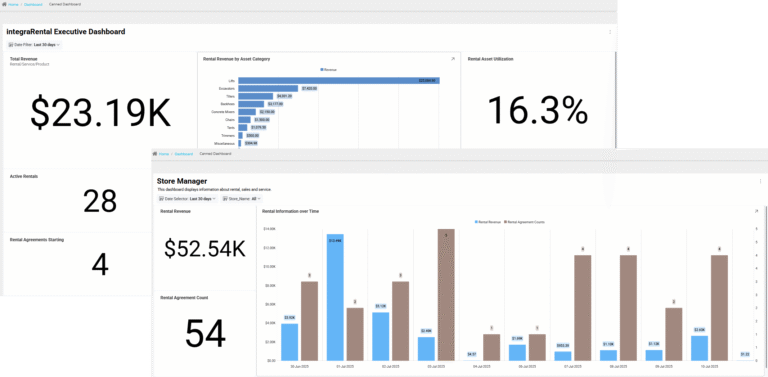Viewport: 768px width, 377px height.
Task: Expand Date Selector Last 30 days dropdown
Action: click(x=187, y=199)
